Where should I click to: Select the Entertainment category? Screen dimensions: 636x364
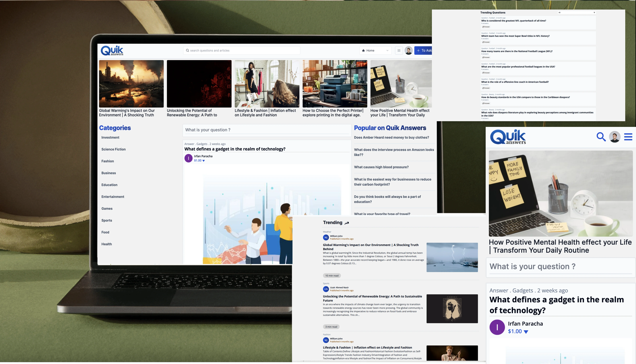[x=113, y=197]
